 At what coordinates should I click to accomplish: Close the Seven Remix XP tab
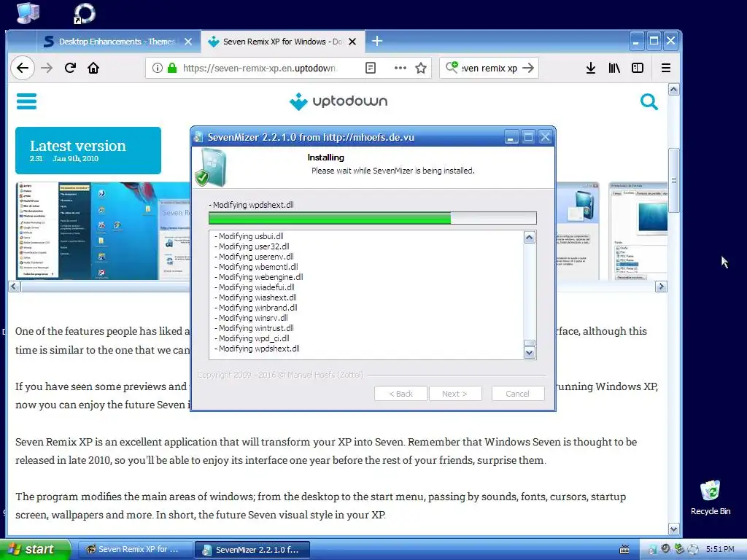(x=352, y=42)
